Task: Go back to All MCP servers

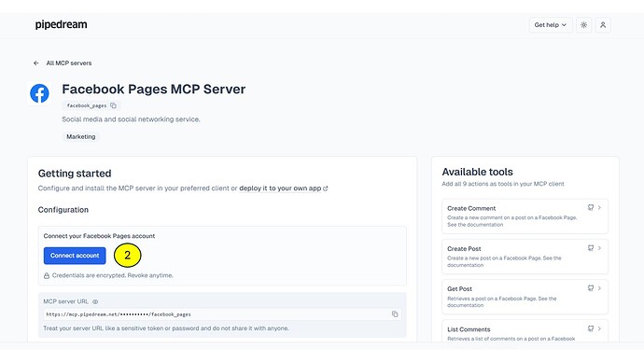Action: [x=68, y=63]
